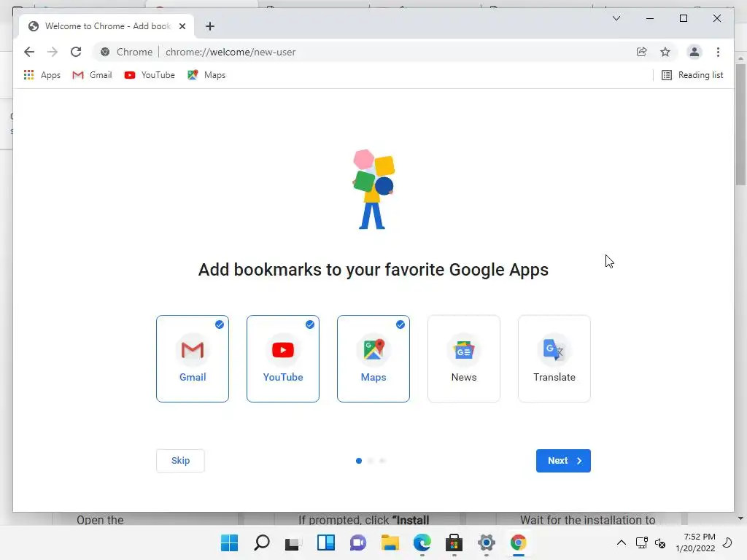Click the Chrome taskbar icon

point(519,542)
